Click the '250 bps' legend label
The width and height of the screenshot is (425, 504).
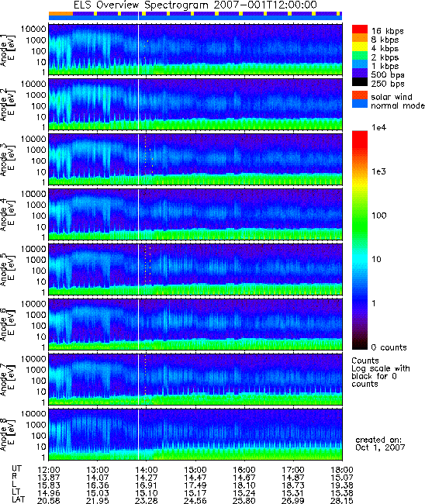(x=388, y=84)
